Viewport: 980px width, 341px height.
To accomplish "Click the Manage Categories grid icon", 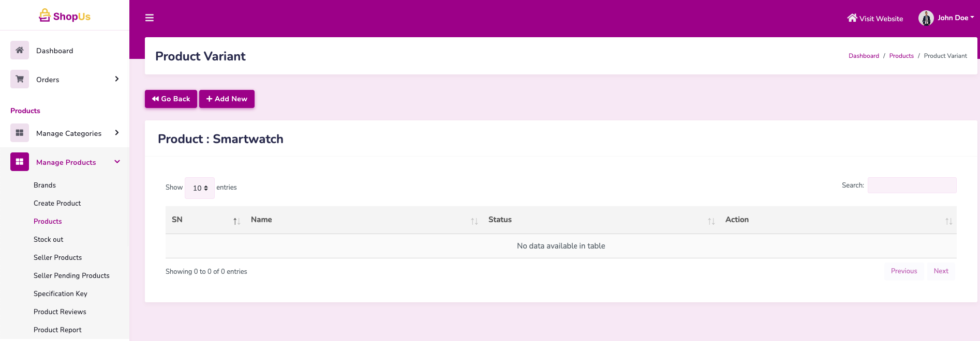I will click(x=20, y=133).
